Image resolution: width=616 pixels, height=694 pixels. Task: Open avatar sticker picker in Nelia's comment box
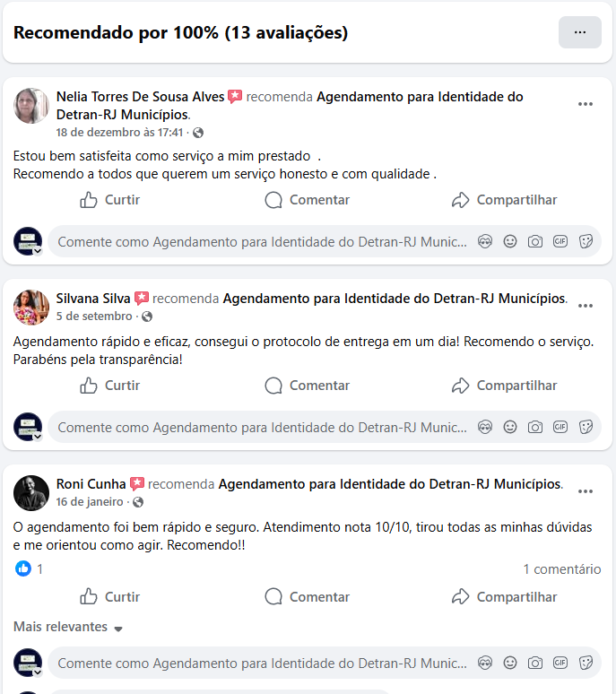click(x=485, y=242)
